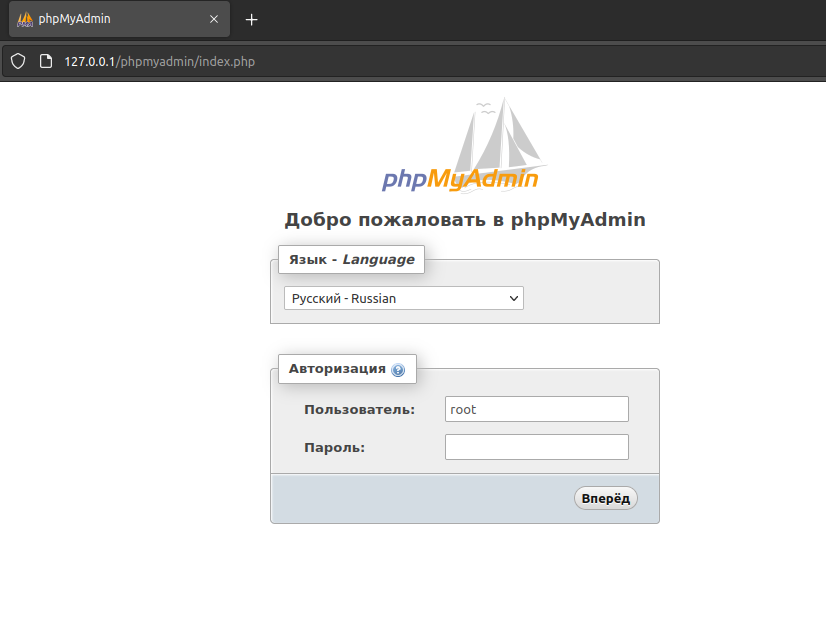
Task: Click the empty Пароль password field
Action: point(537,447)
